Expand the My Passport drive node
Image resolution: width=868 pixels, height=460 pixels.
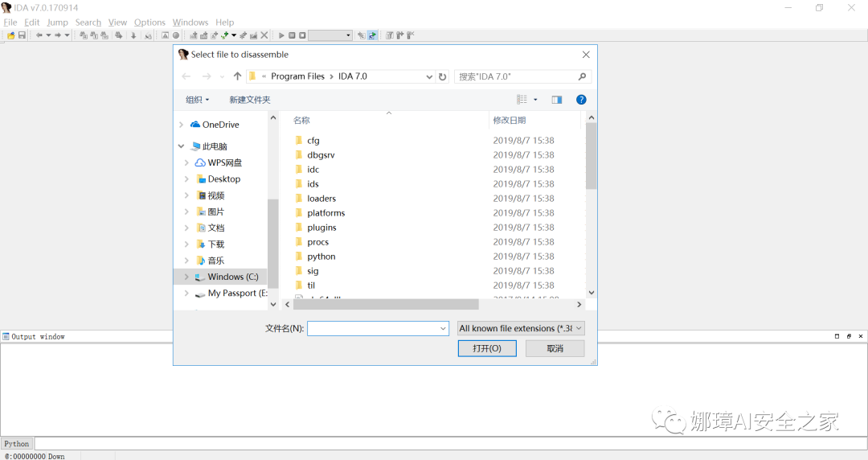tap(186, 294)
